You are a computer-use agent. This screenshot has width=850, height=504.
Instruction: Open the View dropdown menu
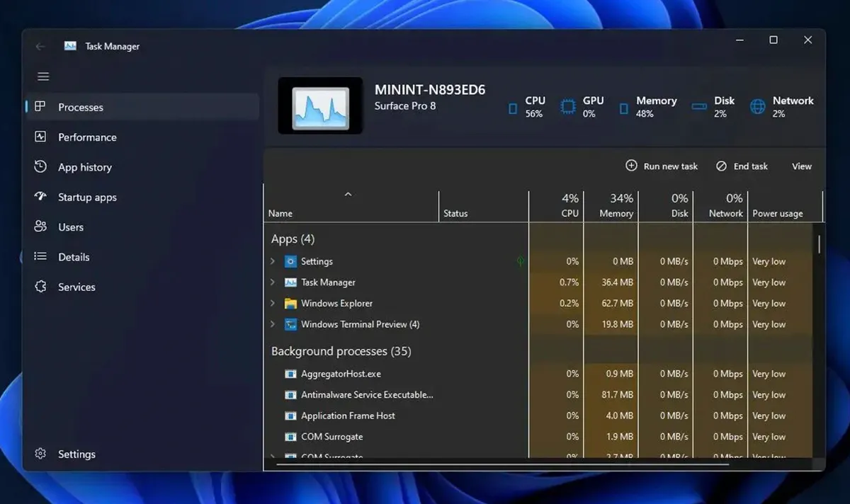pos(801,166)
